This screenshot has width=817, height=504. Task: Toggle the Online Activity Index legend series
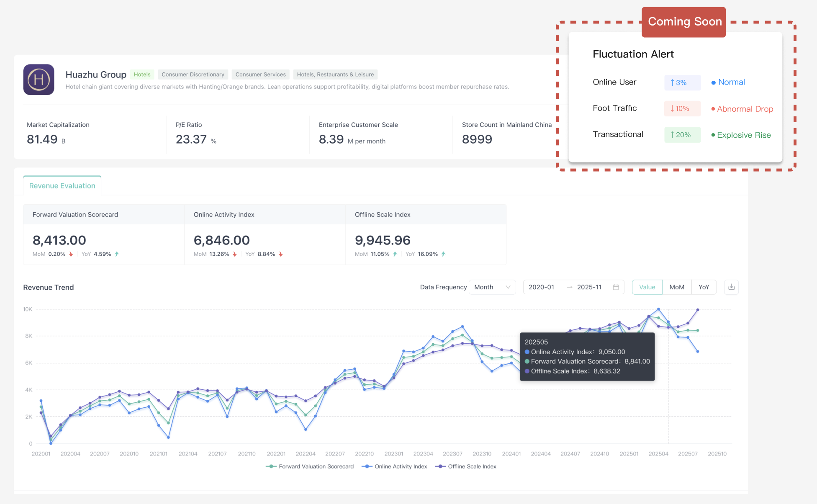[x=394, y=466]
